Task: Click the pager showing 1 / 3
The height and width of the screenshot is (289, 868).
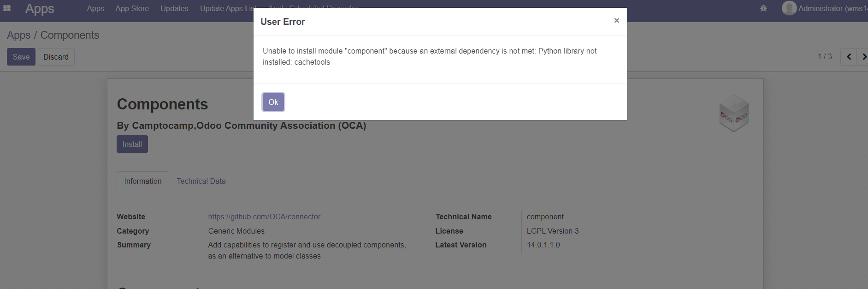Action: 825,56
